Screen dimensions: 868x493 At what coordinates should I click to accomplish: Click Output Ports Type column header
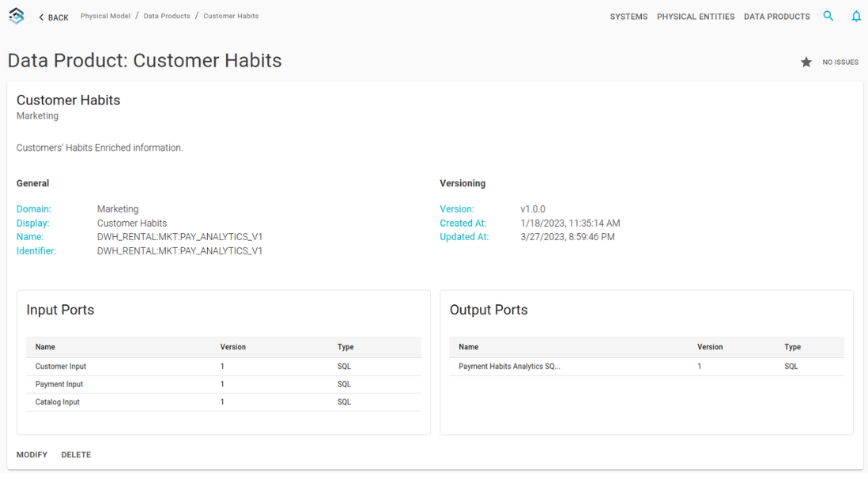tap(792, 347)
